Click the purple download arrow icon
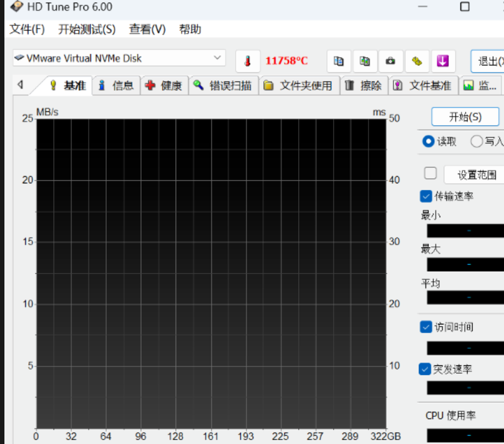 click(443, 61)
